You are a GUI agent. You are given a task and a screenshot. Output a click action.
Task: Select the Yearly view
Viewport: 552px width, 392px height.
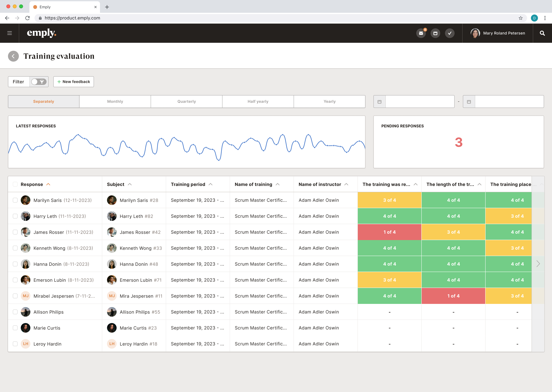[x=329, y=101]
